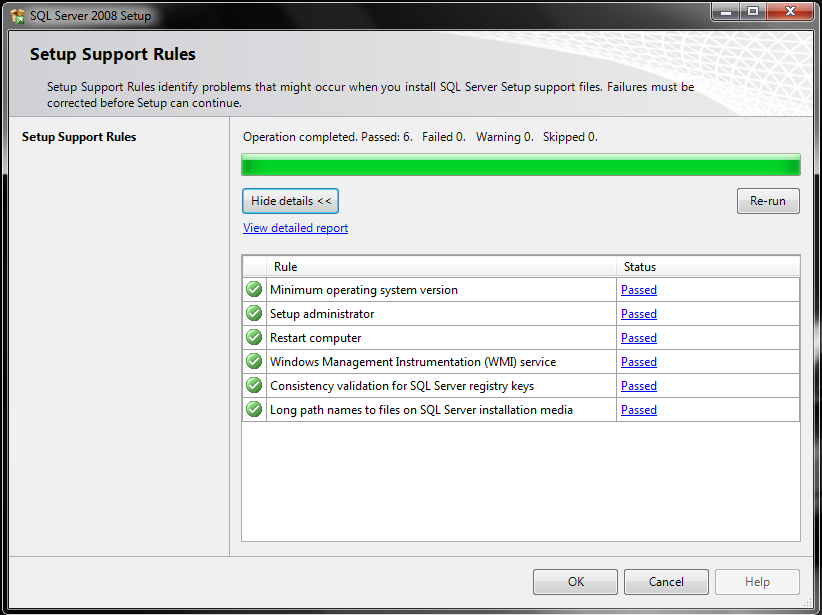Click the check icon beside Consistency validation rule

tap(253, 385)
